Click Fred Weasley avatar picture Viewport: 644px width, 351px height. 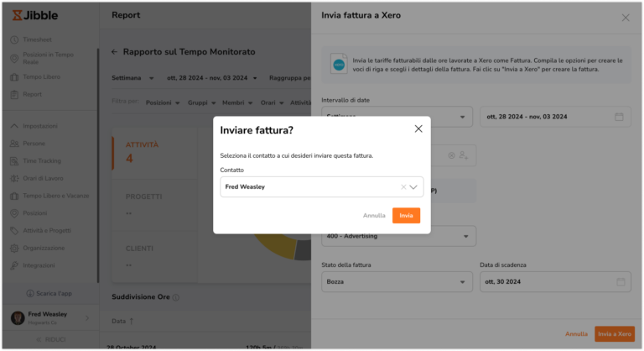(x=18, y=318)
